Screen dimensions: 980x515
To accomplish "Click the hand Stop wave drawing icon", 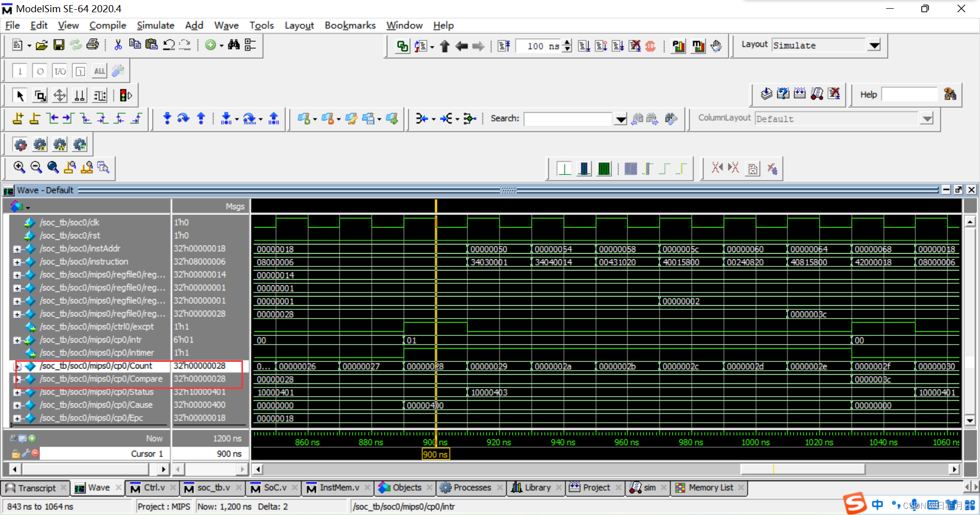I will (x=716, y=46).
